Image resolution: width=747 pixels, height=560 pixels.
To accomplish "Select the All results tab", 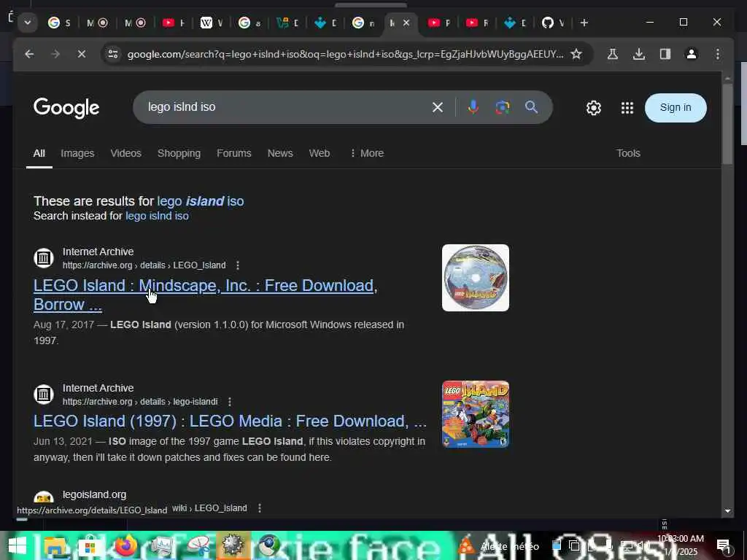I will (39, 153).
